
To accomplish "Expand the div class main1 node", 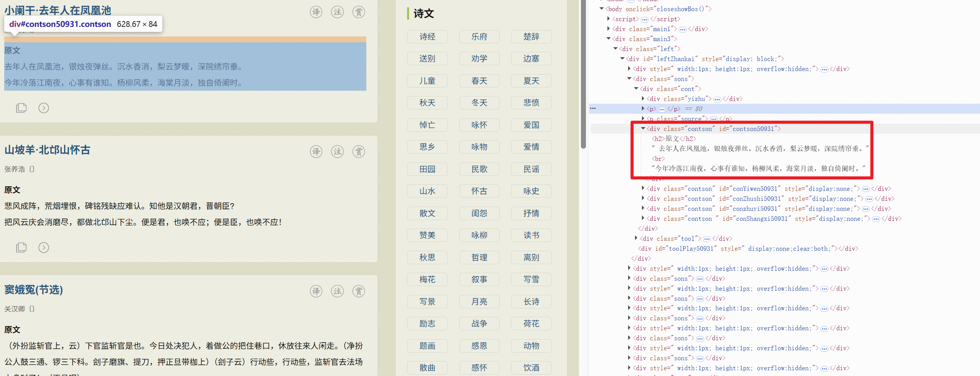I will pyautogui.click(x=609, y=28).
